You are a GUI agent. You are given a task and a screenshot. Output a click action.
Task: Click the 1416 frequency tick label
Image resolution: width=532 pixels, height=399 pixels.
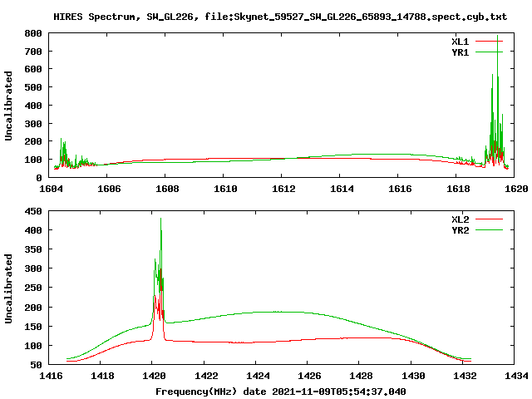click(x=51, y=376)
